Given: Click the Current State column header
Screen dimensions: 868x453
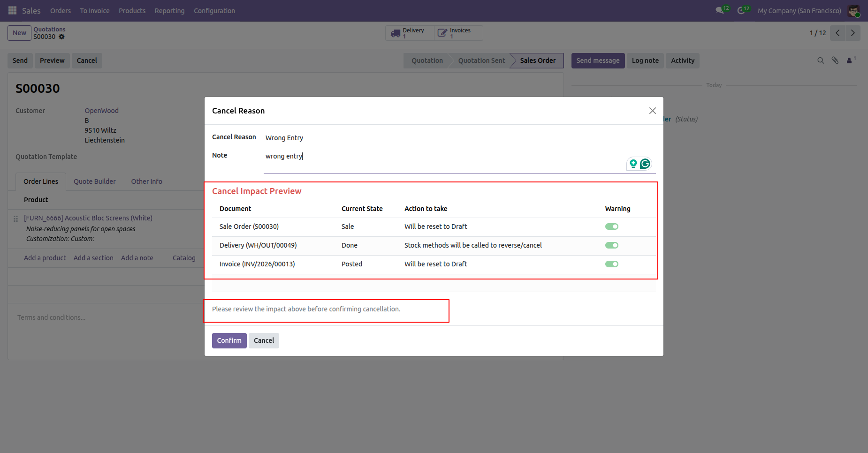Looking at the screenshot, I should (362, 209).
